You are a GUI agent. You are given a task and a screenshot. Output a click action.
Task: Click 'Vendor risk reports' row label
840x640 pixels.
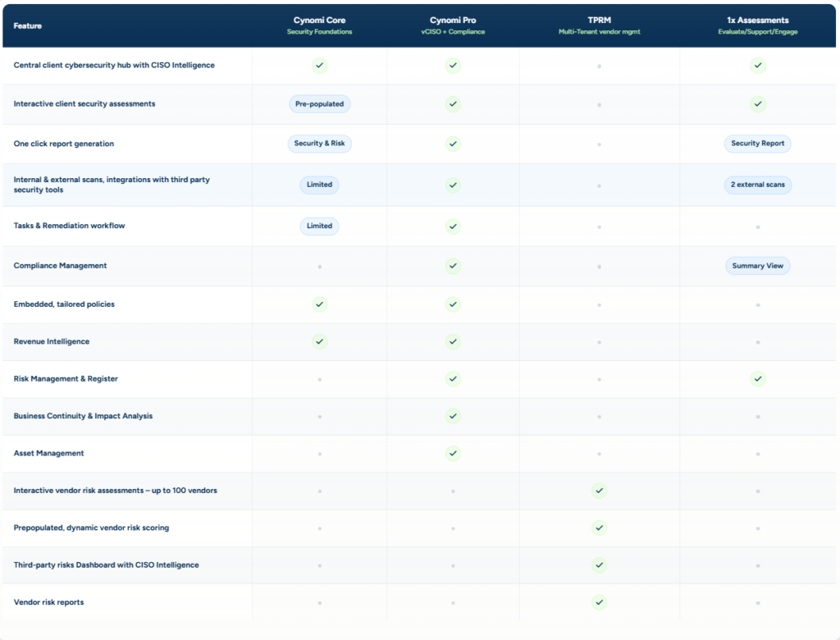48,602
